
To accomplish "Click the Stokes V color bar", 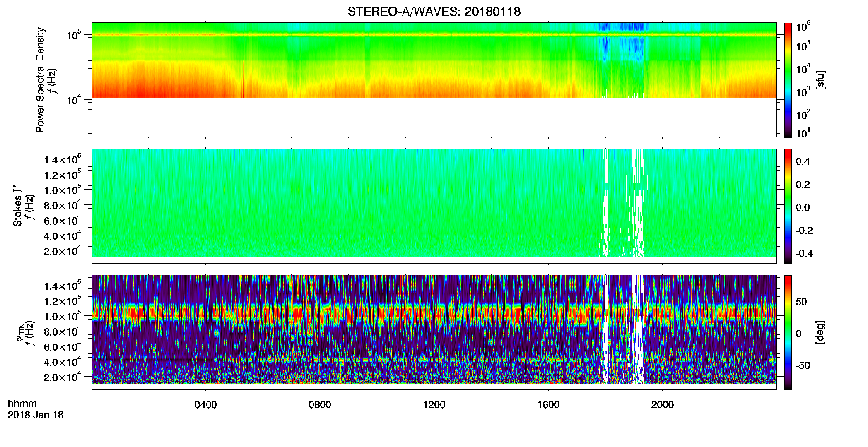I will (x=788, y=206).
